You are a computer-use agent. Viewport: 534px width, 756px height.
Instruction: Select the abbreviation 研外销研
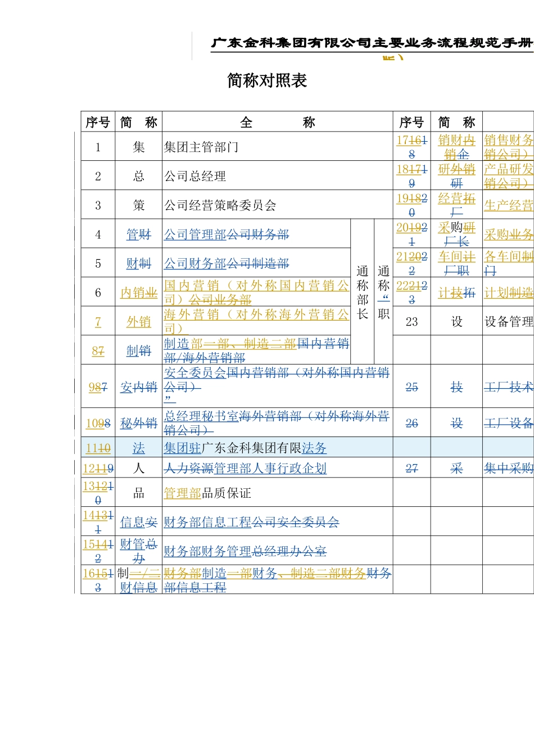[x=456, y=176]
